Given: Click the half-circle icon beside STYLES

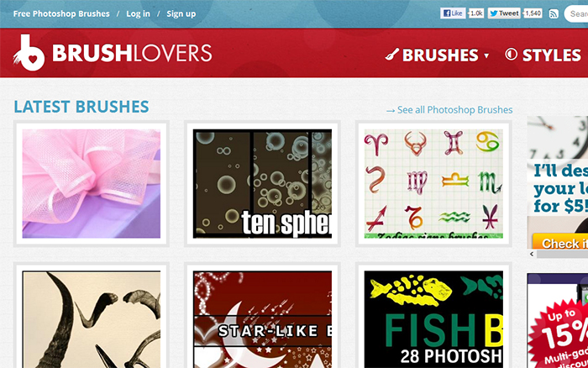Looking at the screenshot, I should tap(511, 55).
